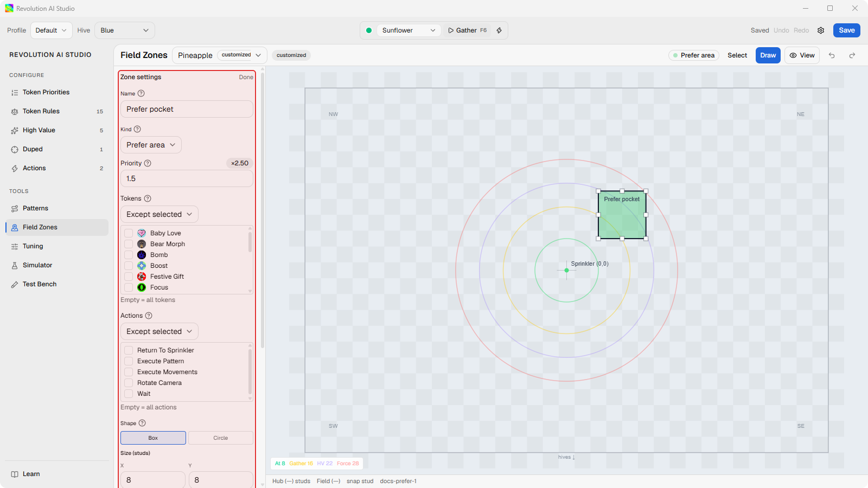Click Done in Zone settings
Viewport: 868px width, 488px height.
pos(246,77)
